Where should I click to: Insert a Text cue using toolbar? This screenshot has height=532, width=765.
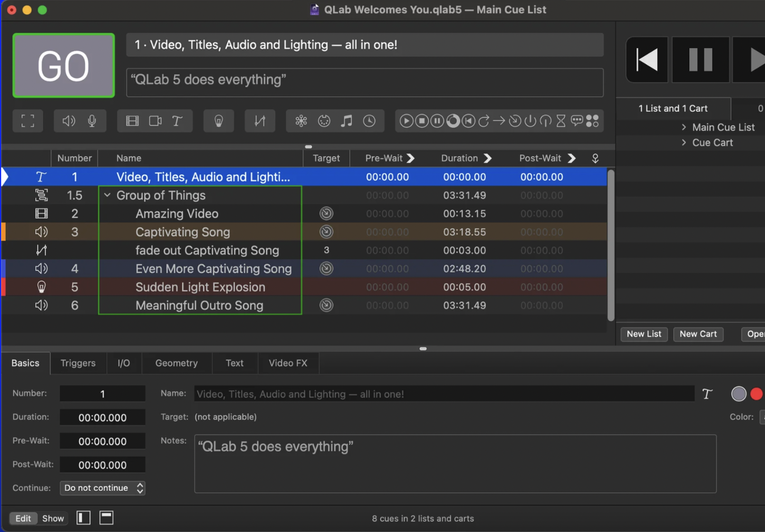[177, 121]
